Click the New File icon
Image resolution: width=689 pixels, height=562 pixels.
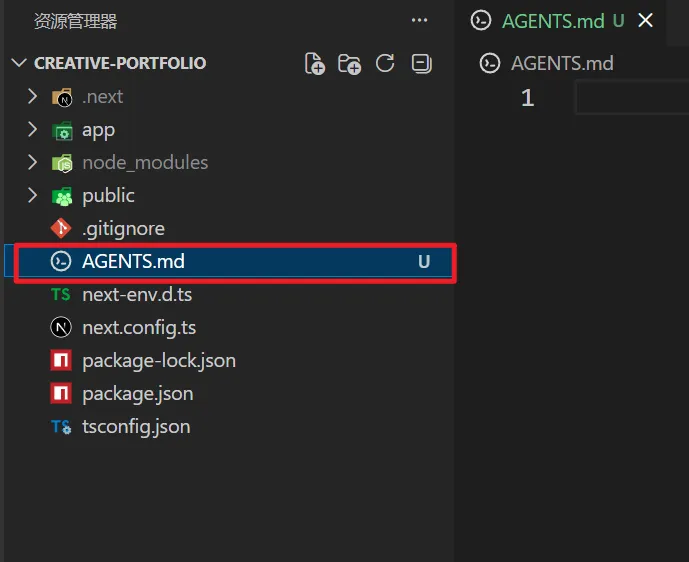[315, 64]
